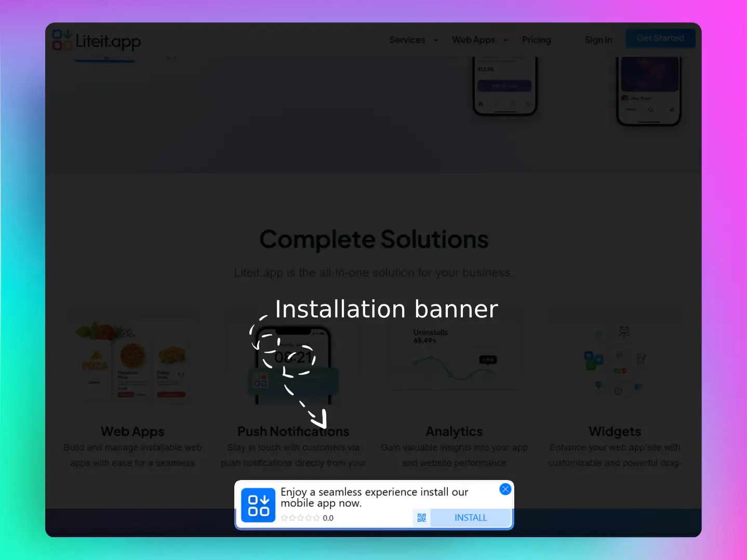Expand the Web Apps dropdown menu
The height and width of the screenshot is (560, 747).
coord(479,40)
